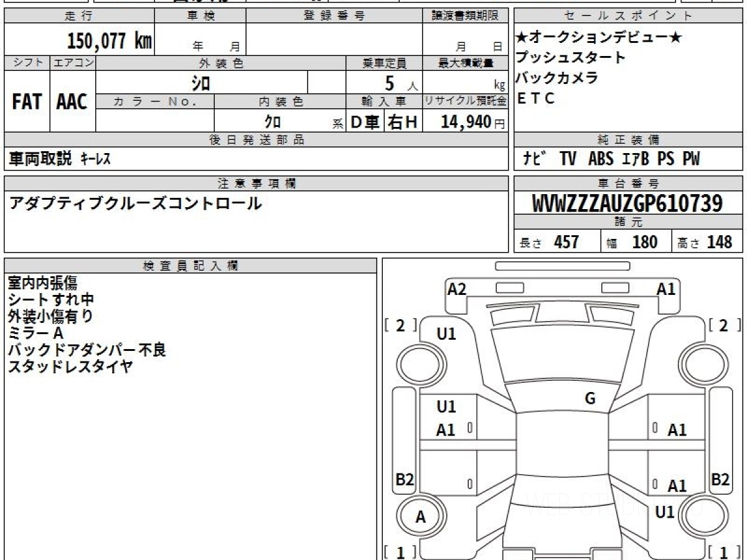Viewport: 747px width, 560px height.
Task: Click the アダプティブクルーズコントロール note text
Action: coord(136,204)
